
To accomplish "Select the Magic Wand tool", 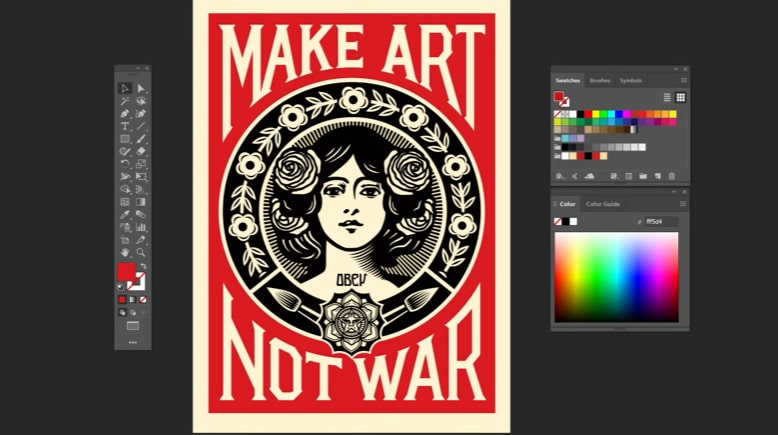I will 125,101.
